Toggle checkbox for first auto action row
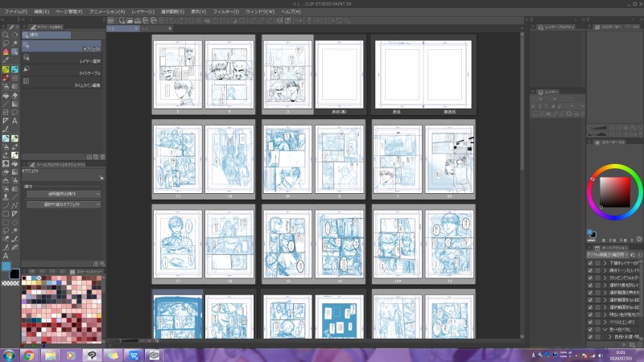Screen dimensions: 644x362 point(590,263)
